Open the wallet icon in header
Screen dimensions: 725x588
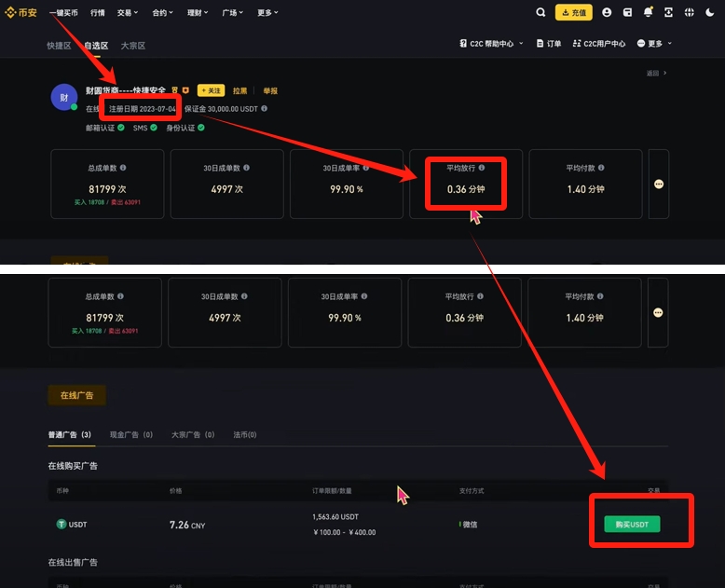[627, 12]
